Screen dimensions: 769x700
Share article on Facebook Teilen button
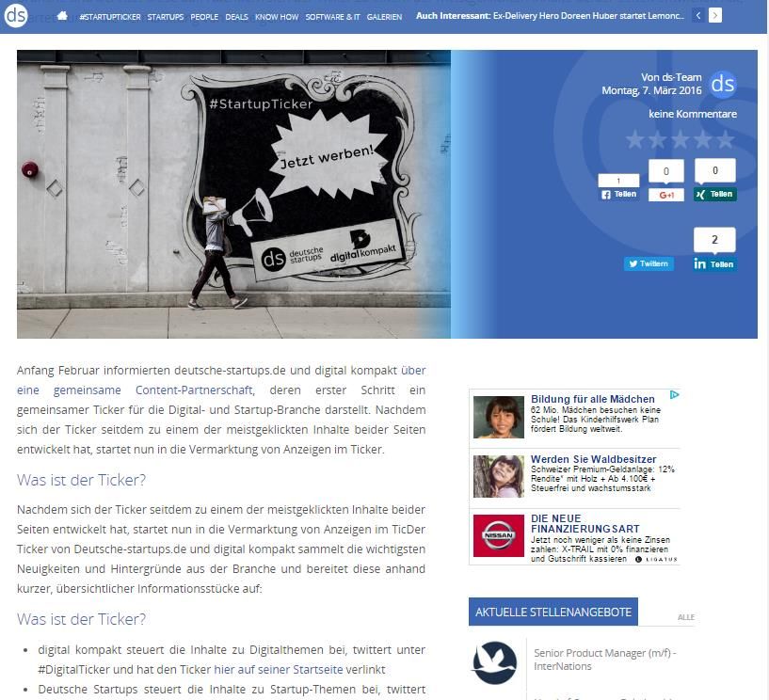[619, 194]
